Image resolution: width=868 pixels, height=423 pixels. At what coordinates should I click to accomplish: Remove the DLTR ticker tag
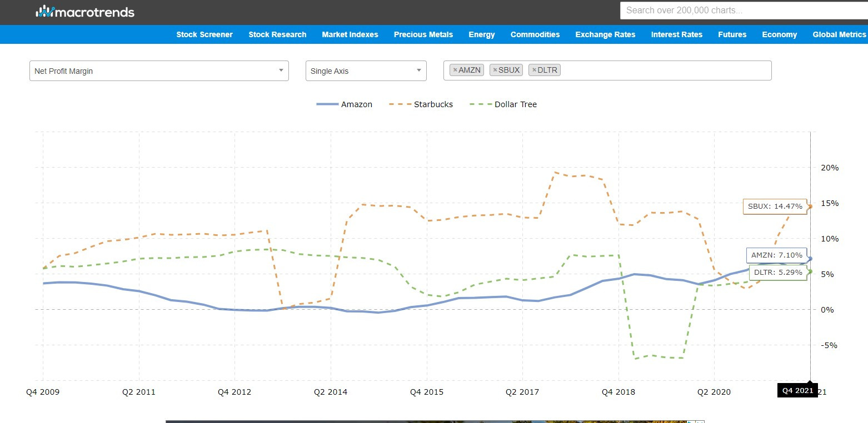click(534, 70)
